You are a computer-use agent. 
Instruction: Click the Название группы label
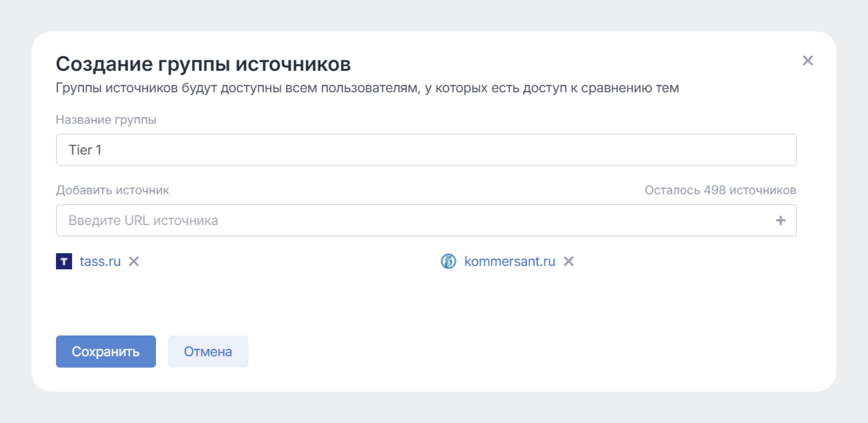(x=106, y=119)
